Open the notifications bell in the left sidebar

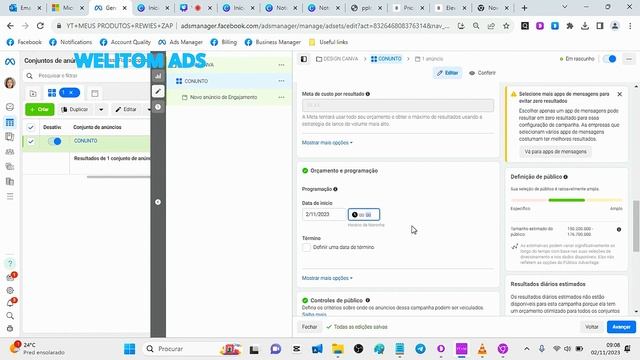[x=10, y=303]
